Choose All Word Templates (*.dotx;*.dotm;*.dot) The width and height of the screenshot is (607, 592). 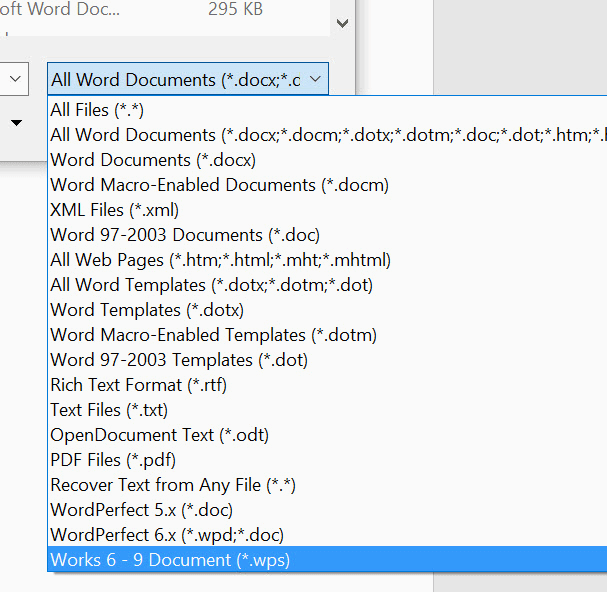pyautogui.click(x=327, y=285)
